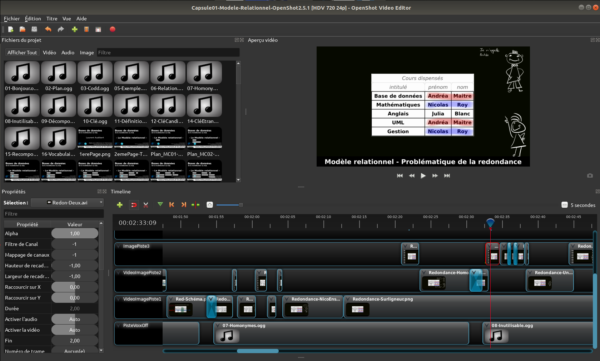Focus the project files Filtre field
Image resolution: width=600 pixels, height=361 pixels.
coord(168,52)
